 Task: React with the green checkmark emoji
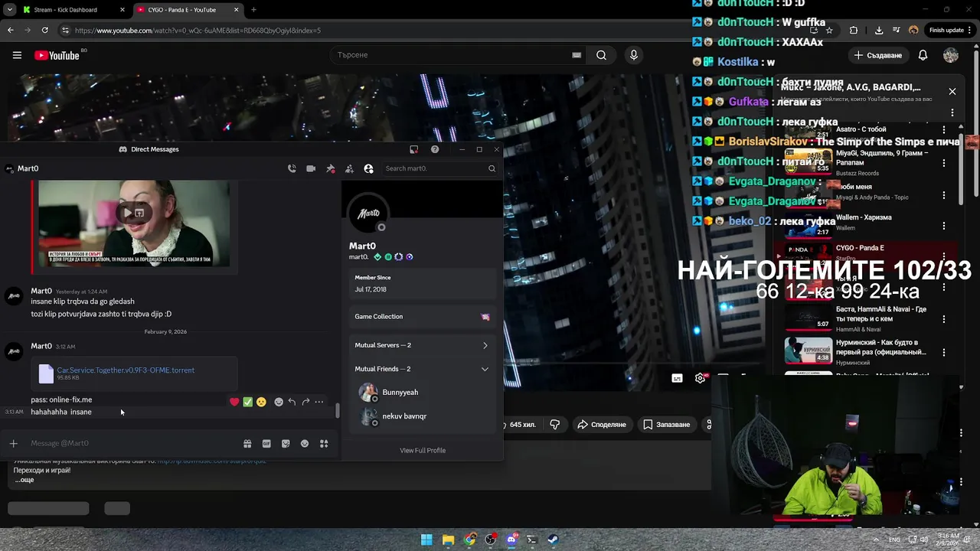(247, 402)
